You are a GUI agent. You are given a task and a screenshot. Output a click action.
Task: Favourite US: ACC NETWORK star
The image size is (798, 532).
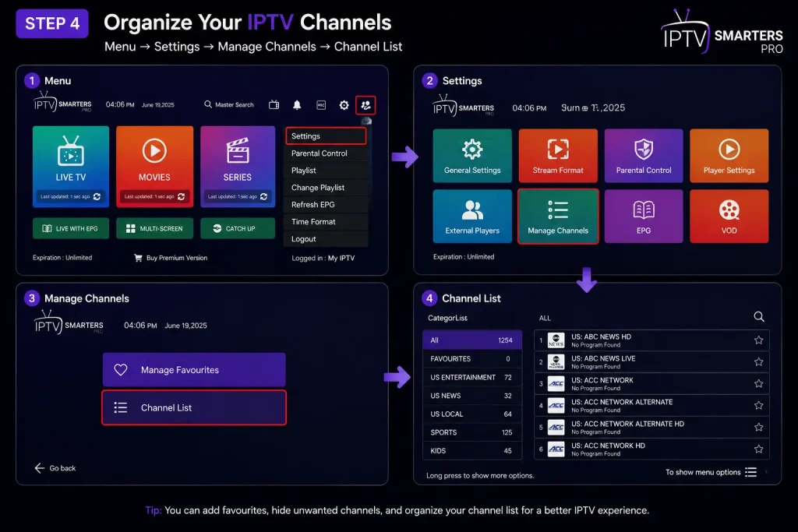[759, 383]
